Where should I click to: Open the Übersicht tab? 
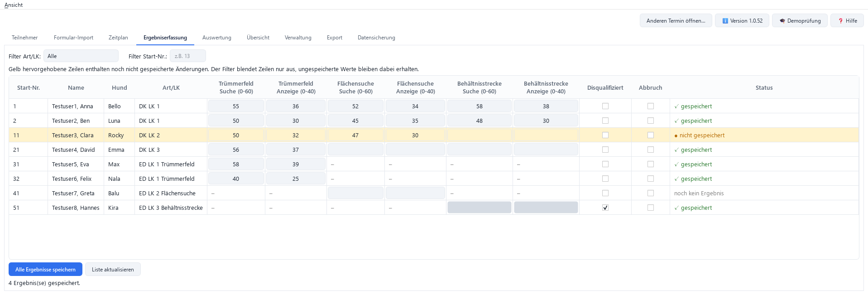pyautogui.click(x=258, y=38)
